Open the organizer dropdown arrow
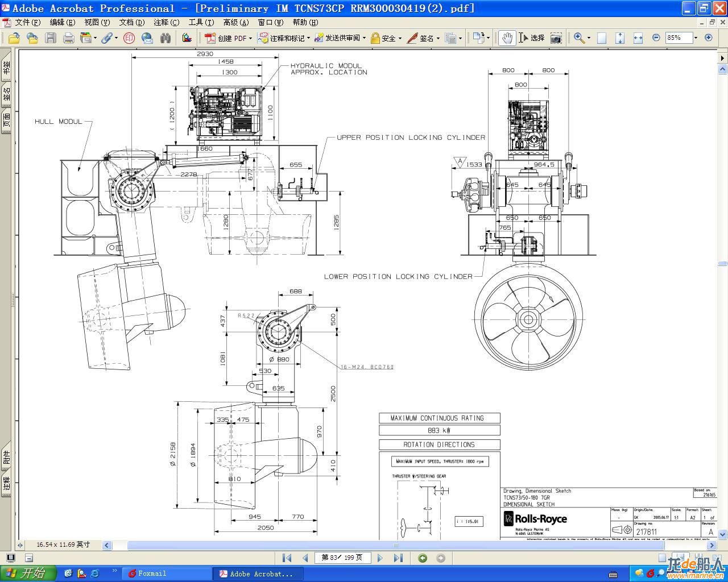Screen dimensions: 728x582 pos(95,38)
